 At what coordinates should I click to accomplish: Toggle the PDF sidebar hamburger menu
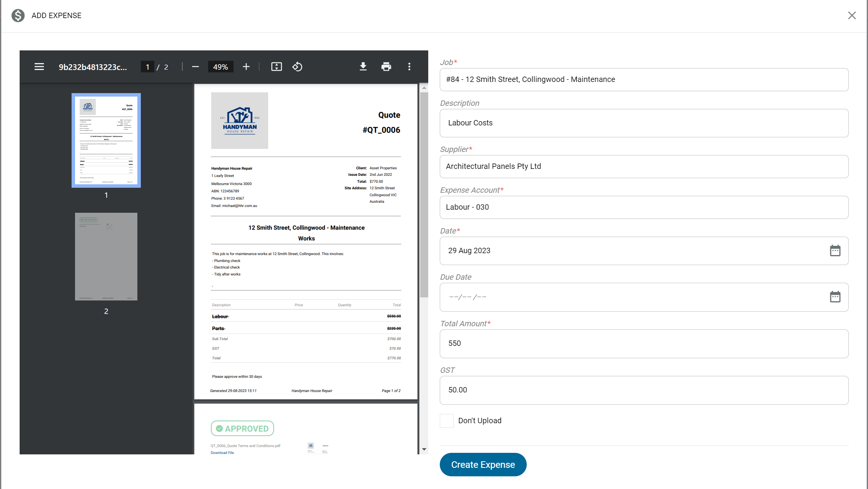[39, 67]
